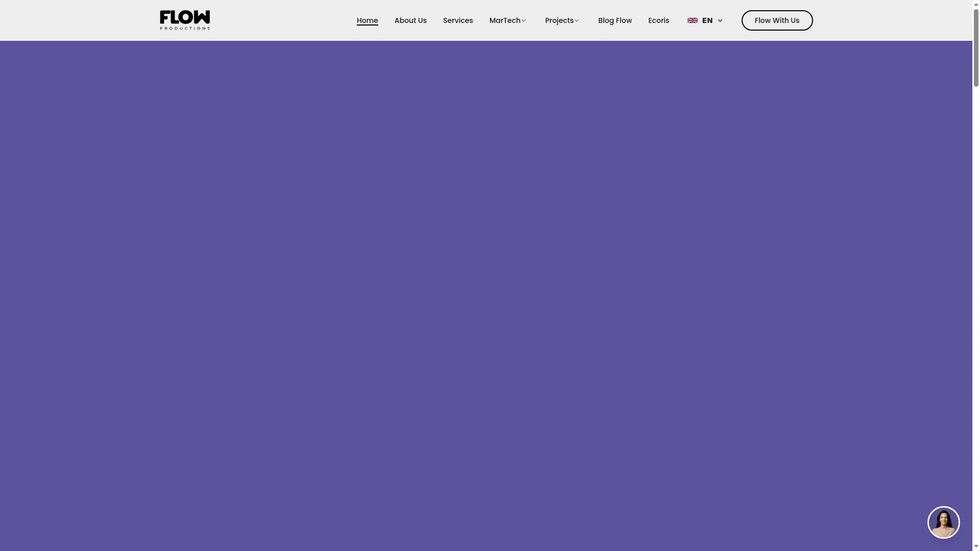This screenshot has height=551, width=980.
Task: Go to the About Us page
Action: coord(410,20)
